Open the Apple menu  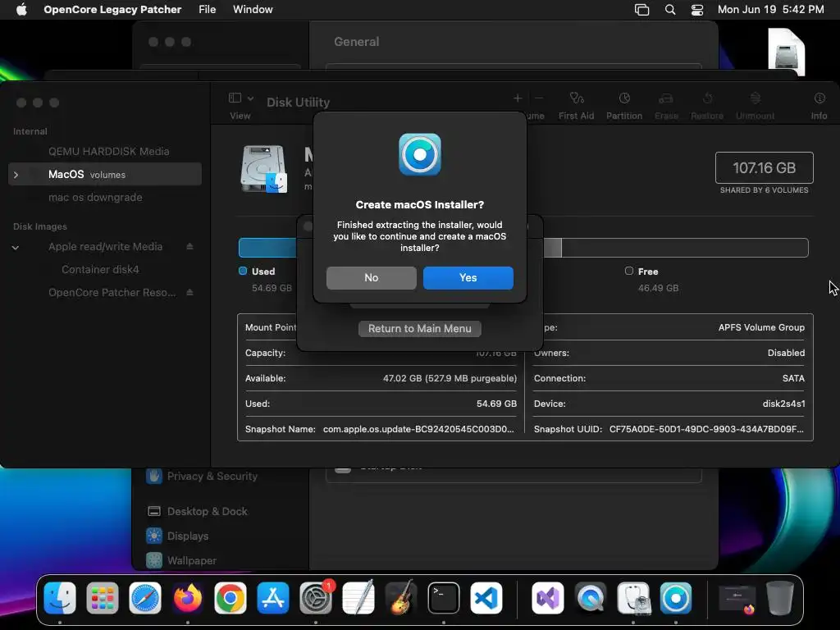coord(21,9)
